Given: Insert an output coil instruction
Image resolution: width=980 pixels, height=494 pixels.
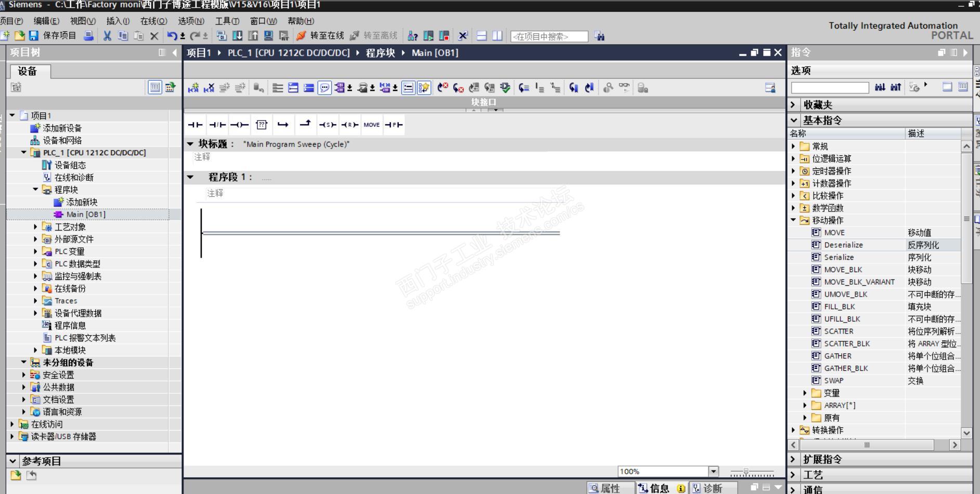Looking at the screenshot, I should 240,125.
